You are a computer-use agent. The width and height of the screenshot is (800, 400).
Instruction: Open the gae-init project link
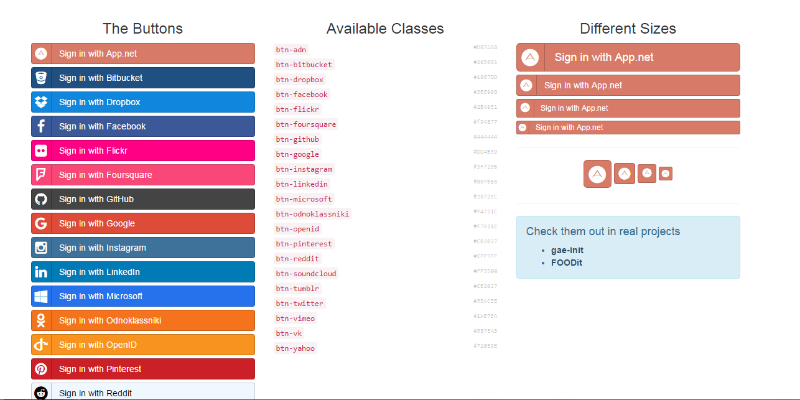click(567, 251)
